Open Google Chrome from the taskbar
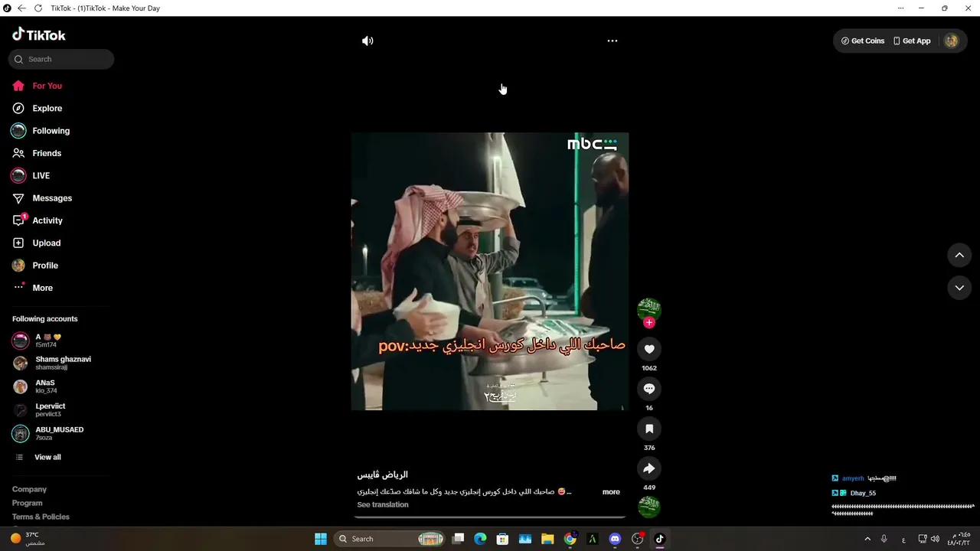Viewport: 980px width, 551px height. click(570, 539)
